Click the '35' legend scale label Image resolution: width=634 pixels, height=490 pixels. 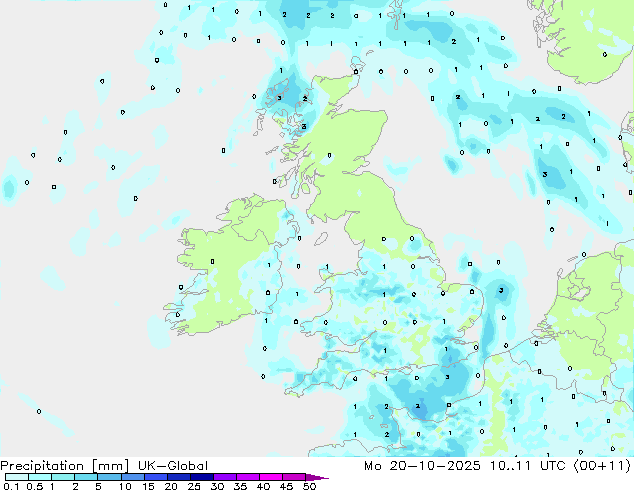pyautogui.click(x=240, y=486)
